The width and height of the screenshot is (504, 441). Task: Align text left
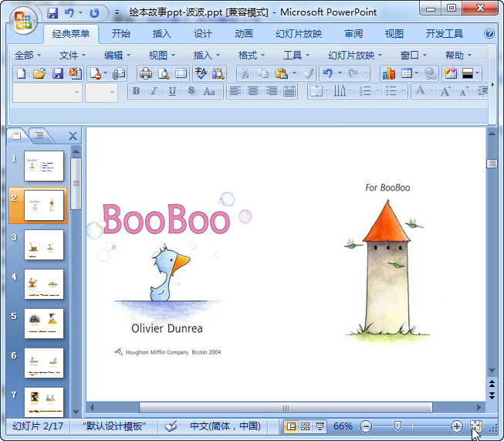pos(235,91)
